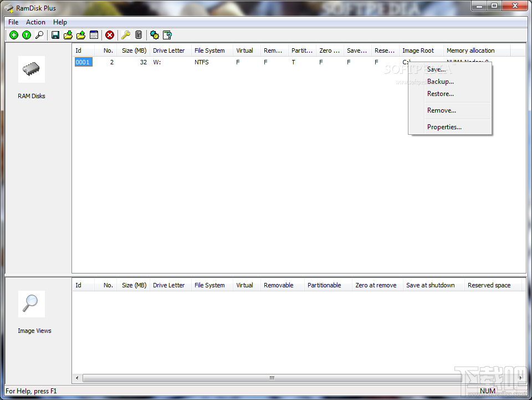
Task: Click the Image Views sidebar label
Action: pyautogui.click(x=34, y=331)
